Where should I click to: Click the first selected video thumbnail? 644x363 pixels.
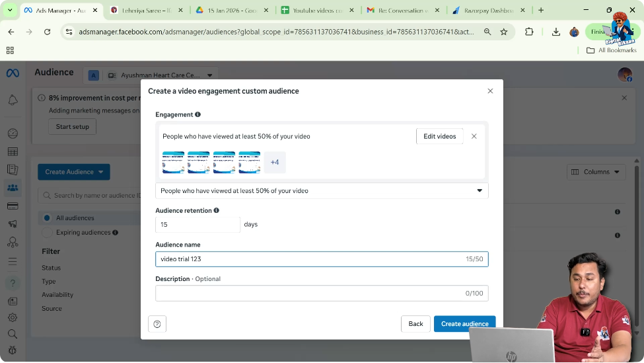tap(173, 162)
